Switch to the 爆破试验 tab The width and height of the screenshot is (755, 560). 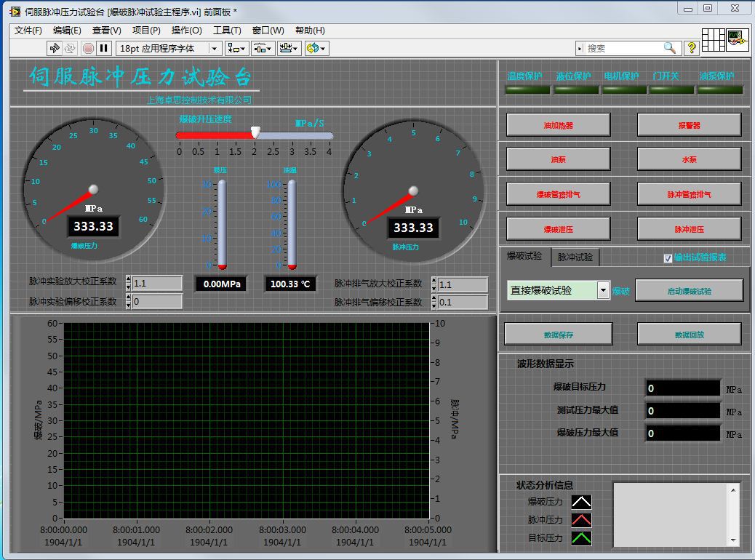525,256
